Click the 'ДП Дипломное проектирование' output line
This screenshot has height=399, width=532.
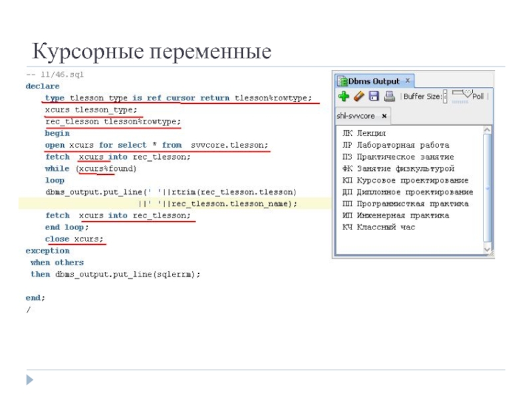(x=408, y=192)
